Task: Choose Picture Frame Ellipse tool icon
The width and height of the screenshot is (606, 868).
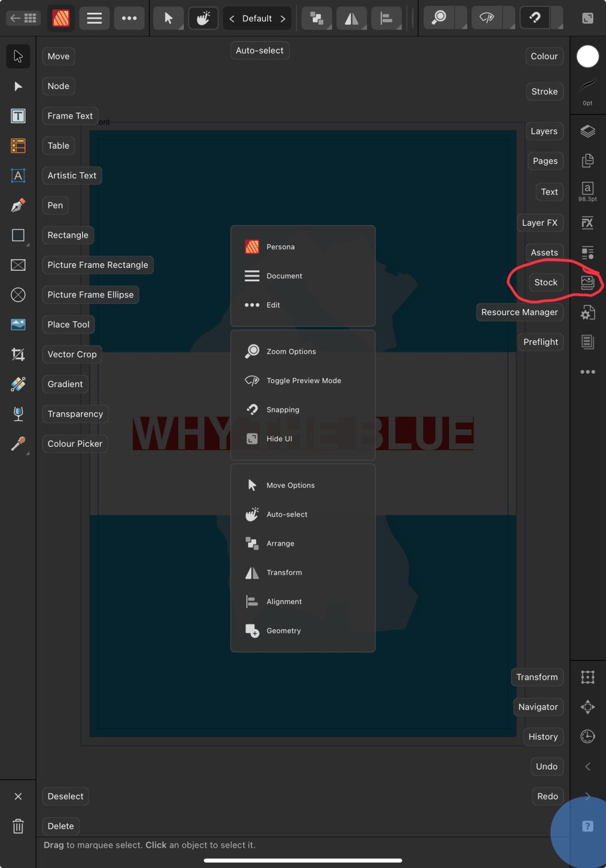Action: point(18,295)
